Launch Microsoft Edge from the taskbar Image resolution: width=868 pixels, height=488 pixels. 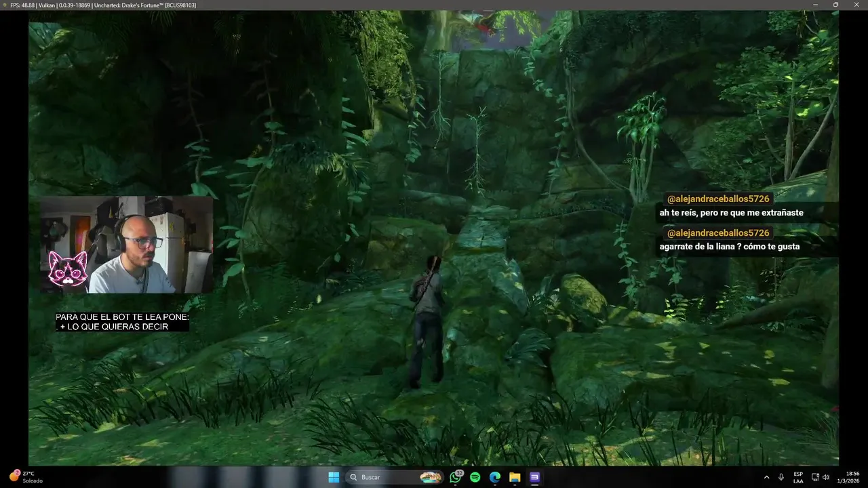click(495, 477)
